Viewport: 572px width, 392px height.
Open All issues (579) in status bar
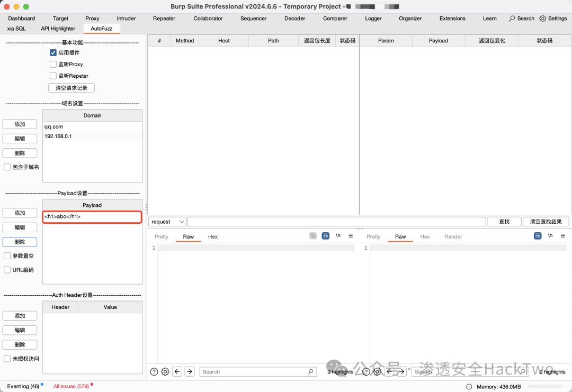pyautogui.click(x=71, y=386)
